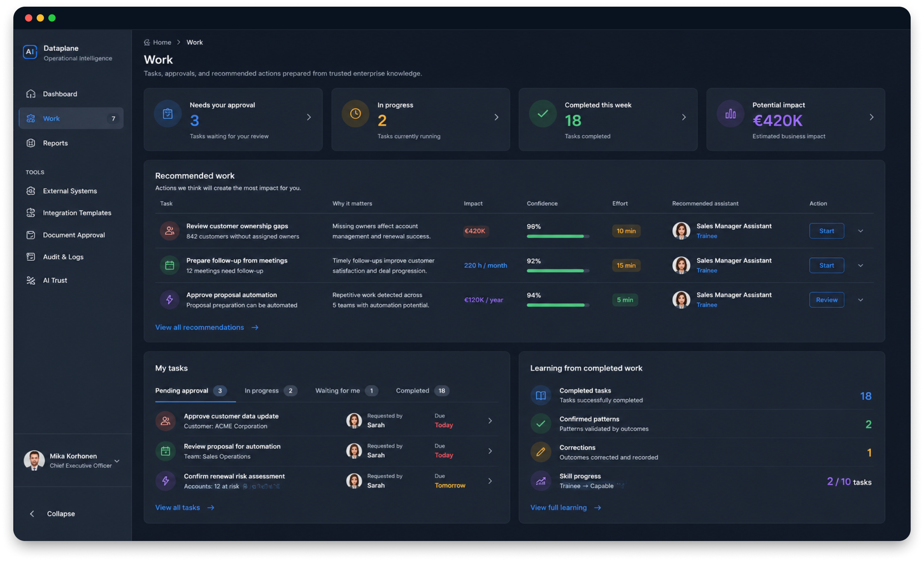Switch to the Waiting for me tab
Image resolution: width=924 pixels, height=561 pixels.
click(347, 391)
